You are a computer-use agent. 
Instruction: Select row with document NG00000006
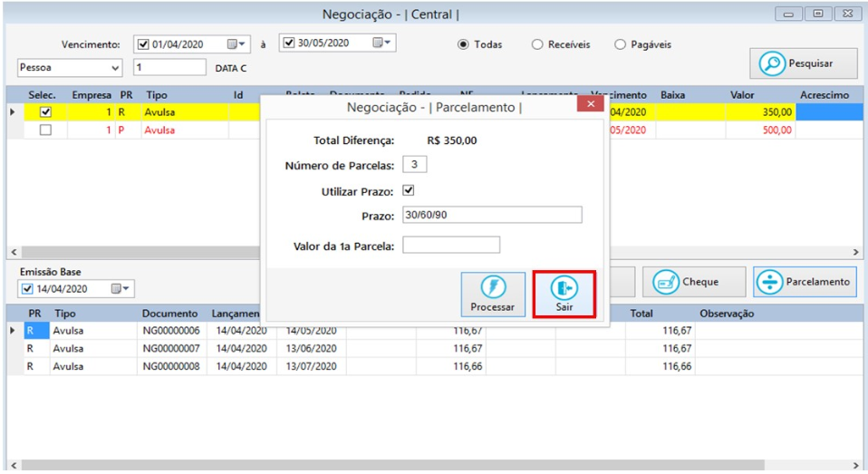point(171,331)
